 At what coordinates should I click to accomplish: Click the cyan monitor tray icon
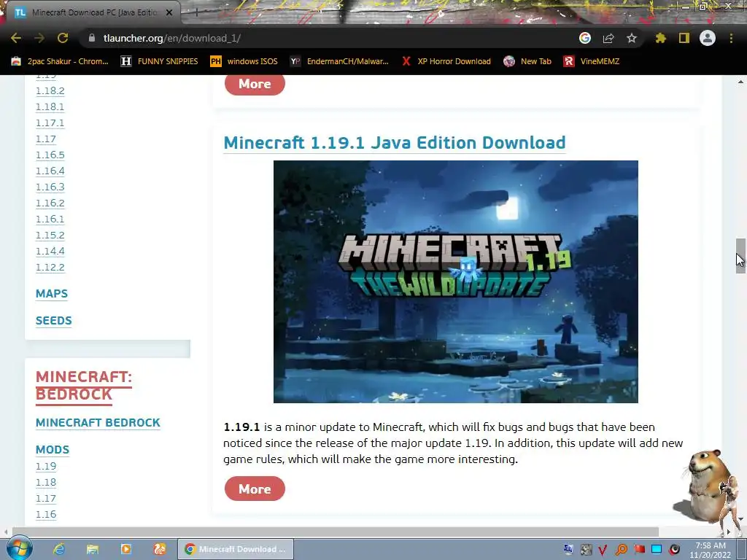click(657, 550)
